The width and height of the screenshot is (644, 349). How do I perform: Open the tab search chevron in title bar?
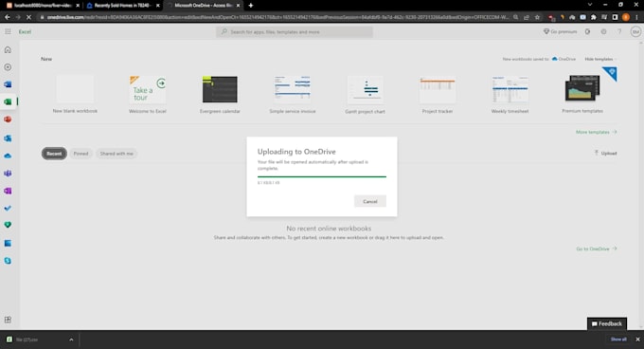point(590,5)
